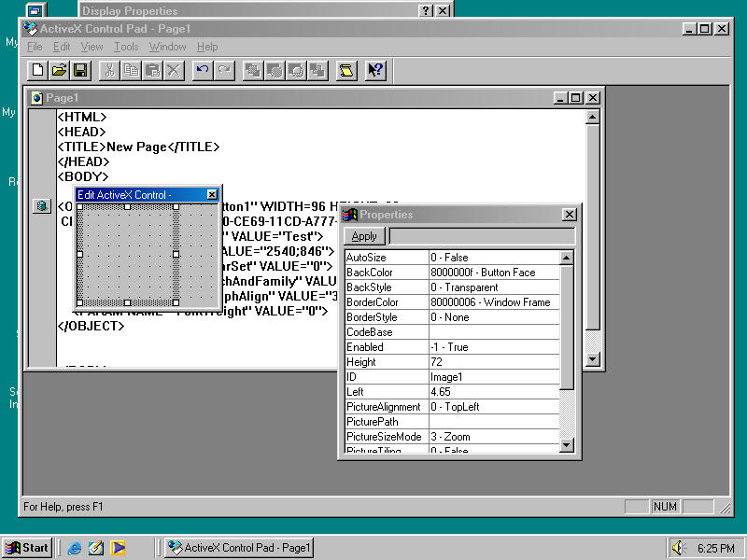747x560 pixels.
Task: Click the Page1 editor scroll up arrow
Action: point(592,117)
